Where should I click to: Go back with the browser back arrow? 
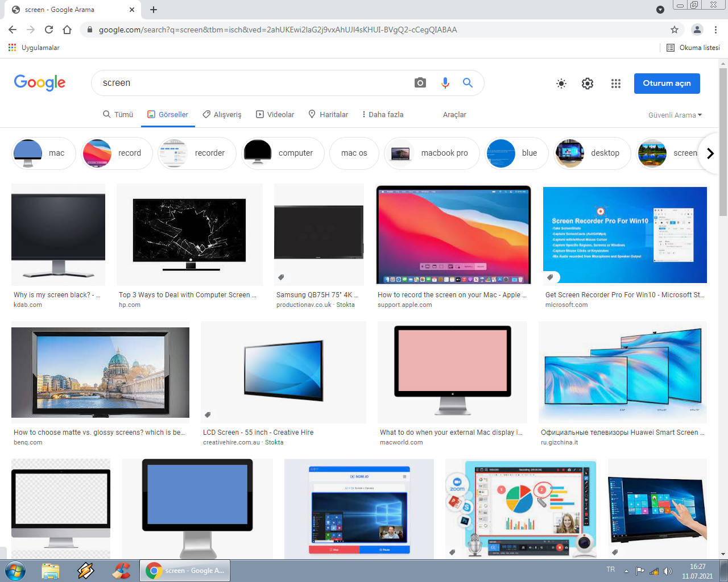point(13,30)
